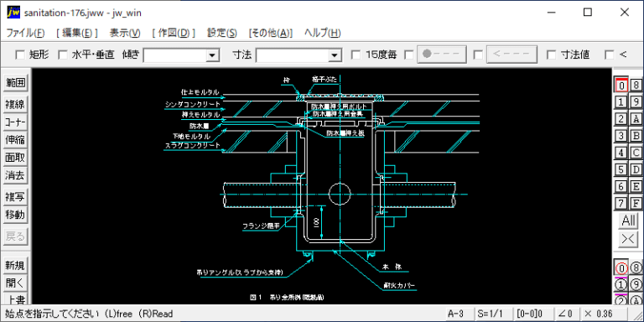Select layer 6 square button
The width and height of the screenshot is (644, 322).
pos(621,186)
